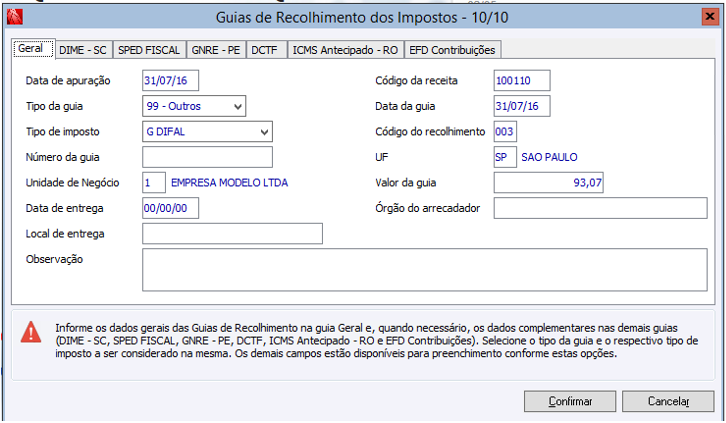Focus the Local de entrega field
Image resolution: width=726 pixels, height=423 pixels.
click(232, 234)
